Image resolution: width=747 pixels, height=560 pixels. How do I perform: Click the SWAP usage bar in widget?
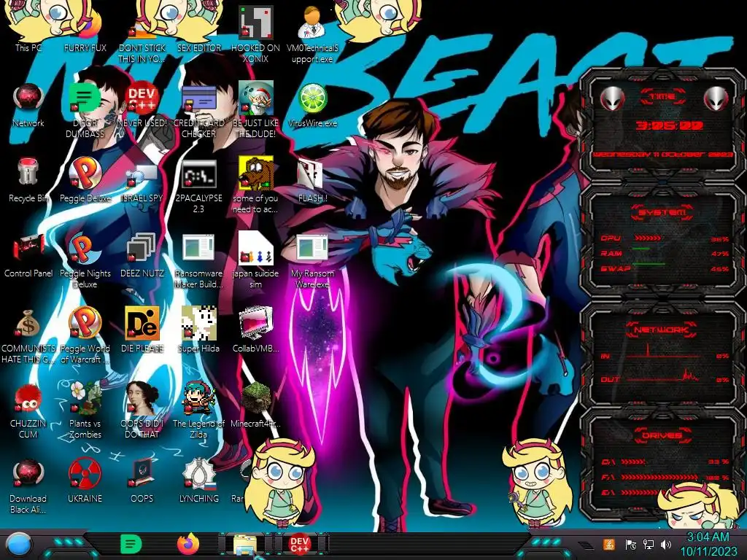pos(649,263)
